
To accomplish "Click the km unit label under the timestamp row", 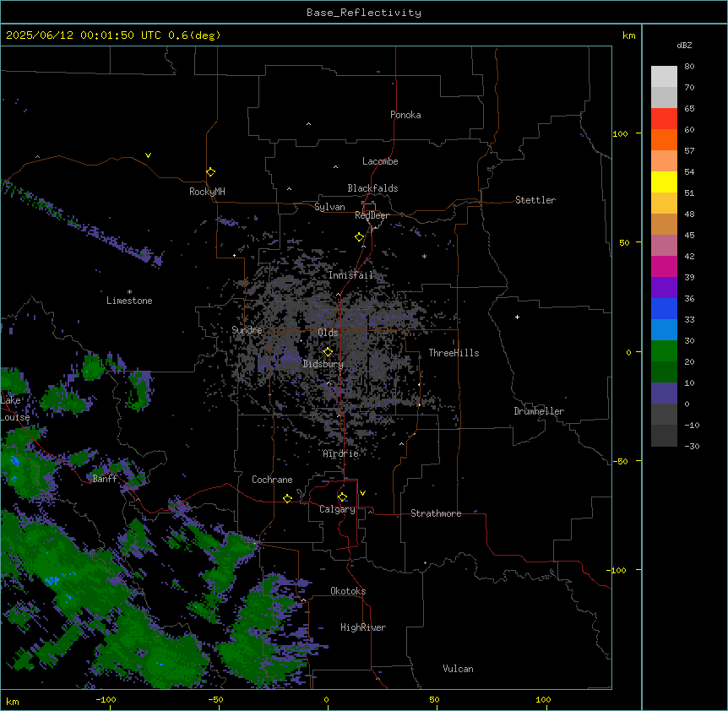I will point(629,35).
